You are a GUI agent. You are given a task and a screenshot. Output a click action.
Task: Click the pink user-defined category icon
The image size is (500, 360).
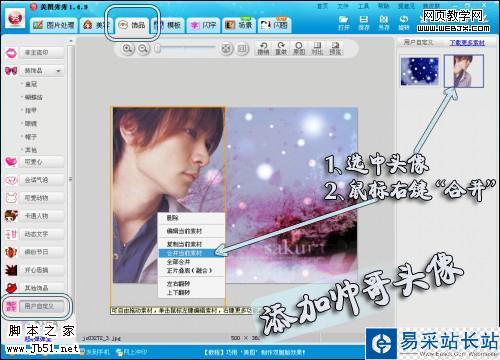tap(11, 306)
